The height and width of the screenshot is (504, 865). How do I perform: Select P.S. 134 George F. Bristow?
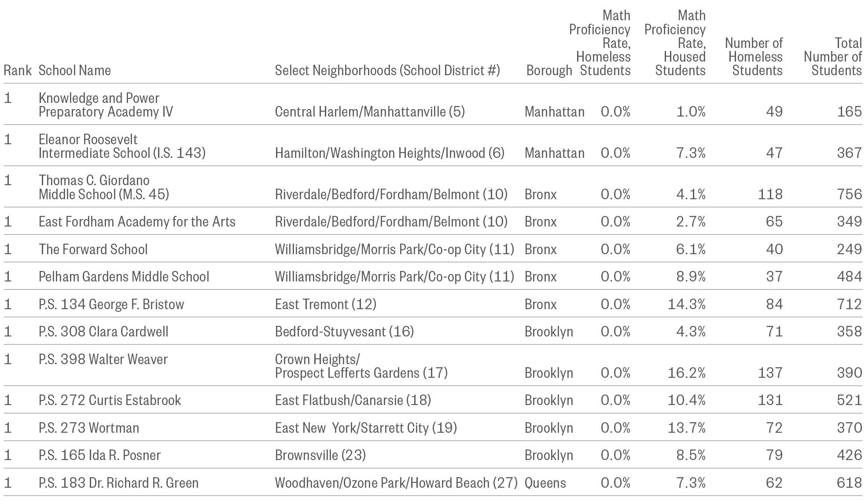[111, 304]
